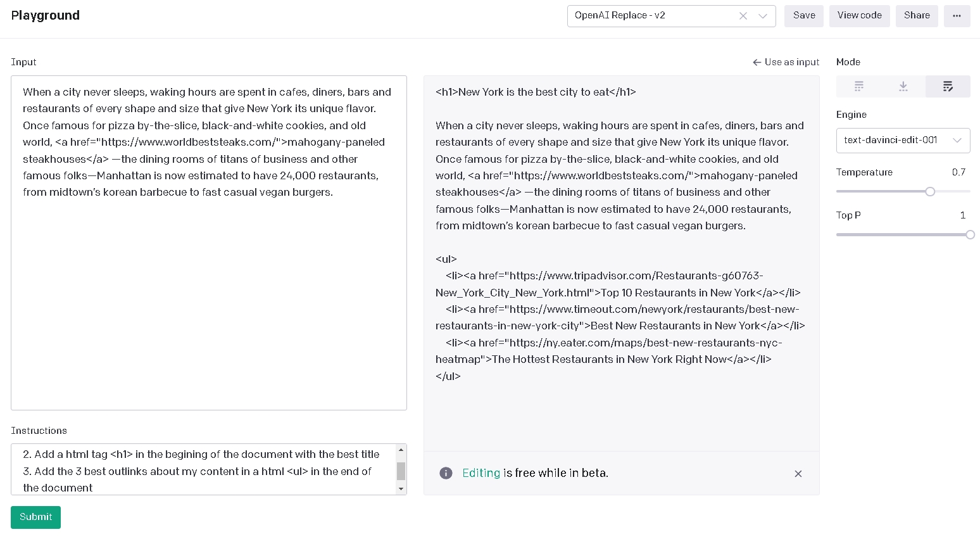Switch to Complete mode
Viewport: 980px width, 539px height.
(859, 86)
